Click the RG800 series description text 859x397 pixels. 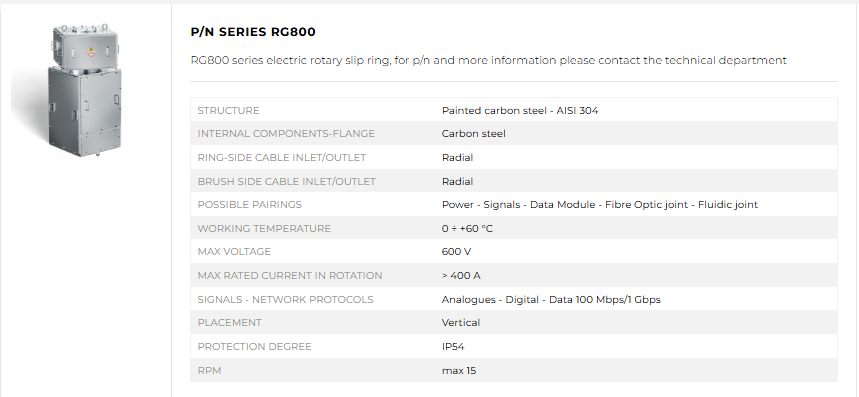click(x=489, y=60)
